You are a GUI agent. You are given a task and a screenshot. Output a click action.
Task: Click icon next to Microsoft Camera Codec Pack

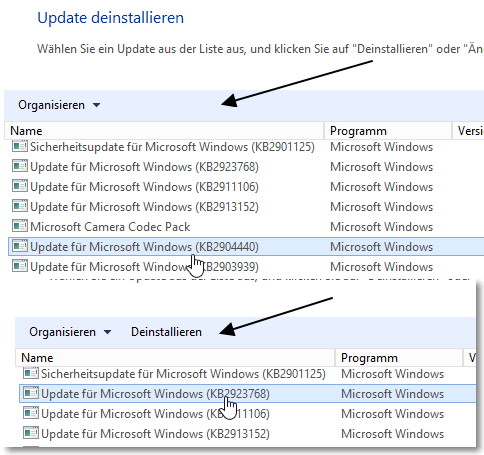click(20, 227)
